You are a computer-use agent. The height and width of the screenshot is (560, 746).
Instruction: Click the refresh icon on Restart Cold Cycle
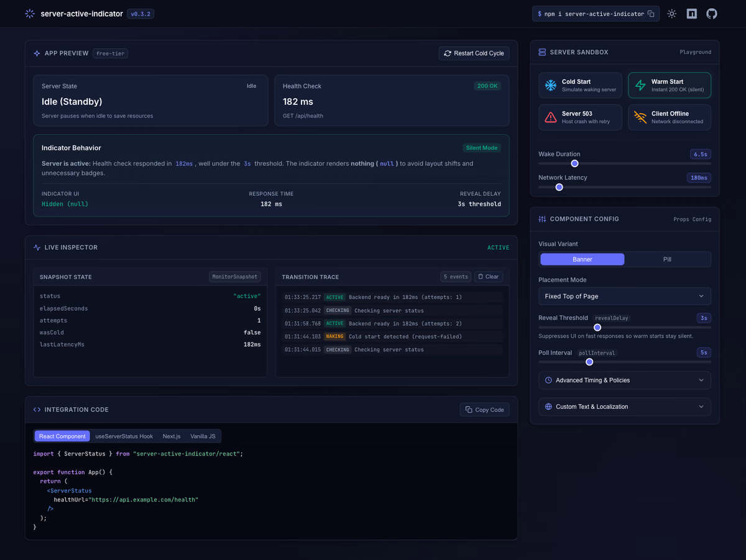pos(448,53)
